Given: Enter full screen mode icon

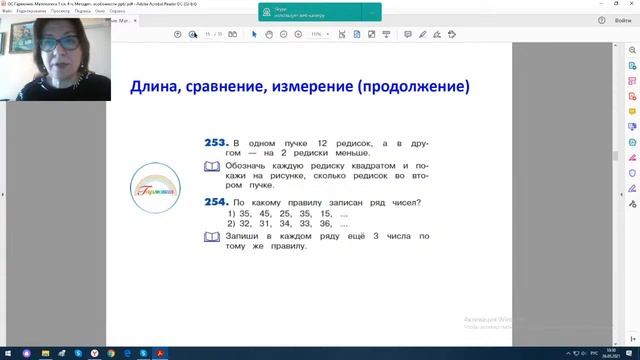Looking at the screenshot, I should 371,35.
